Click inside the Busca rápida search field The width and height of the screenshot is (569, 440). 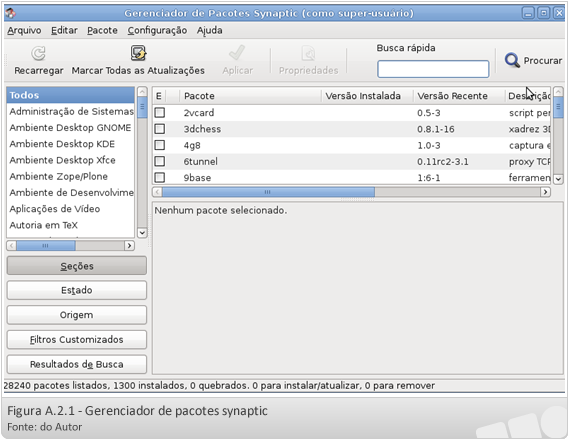pos(433,69)
